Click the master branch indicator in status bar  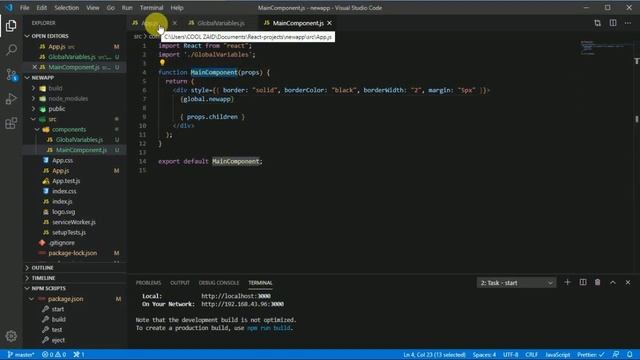[21, 355]
